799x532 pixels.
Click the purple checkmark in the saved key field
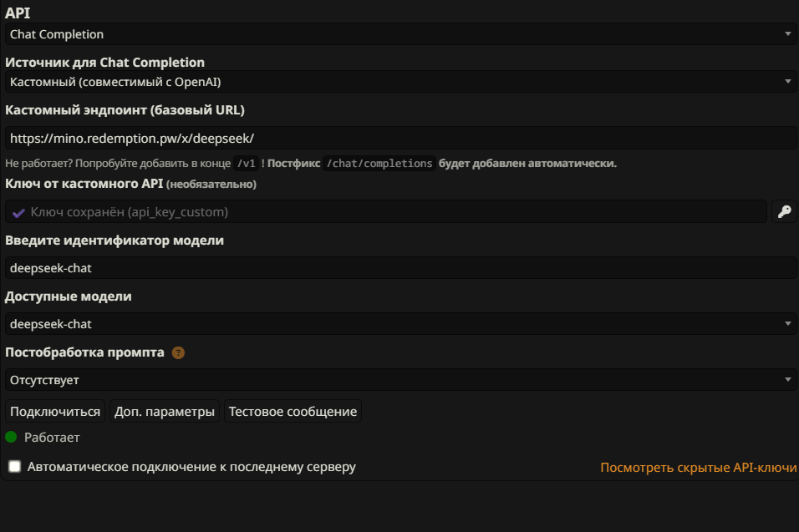click(x=18, y=213)
